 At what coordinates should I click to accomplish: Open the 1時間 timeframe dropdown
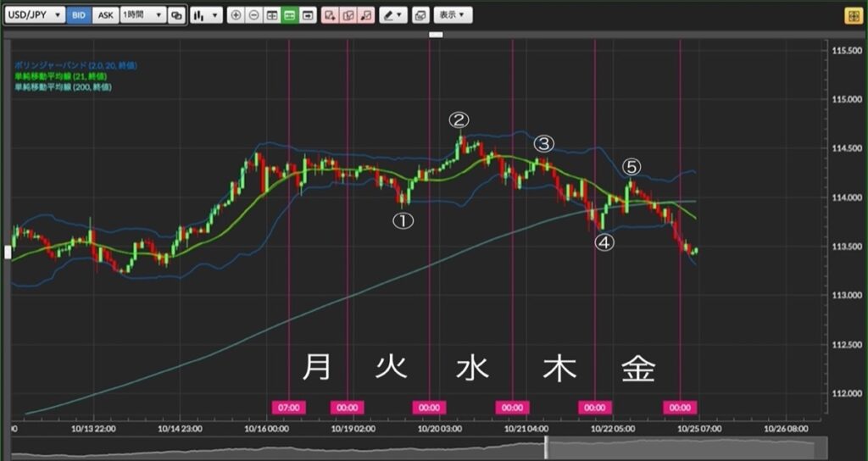pyautogui.click(x=142, y=15)
